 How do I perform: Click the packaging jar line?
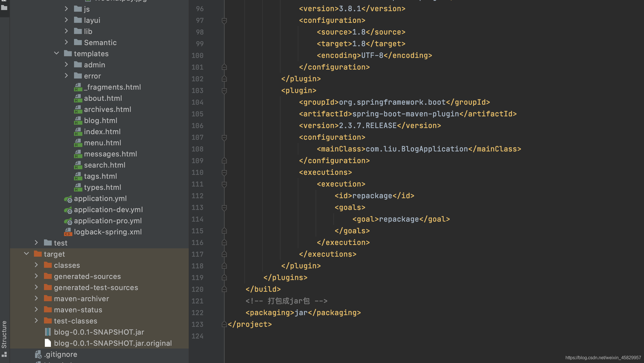303,313
